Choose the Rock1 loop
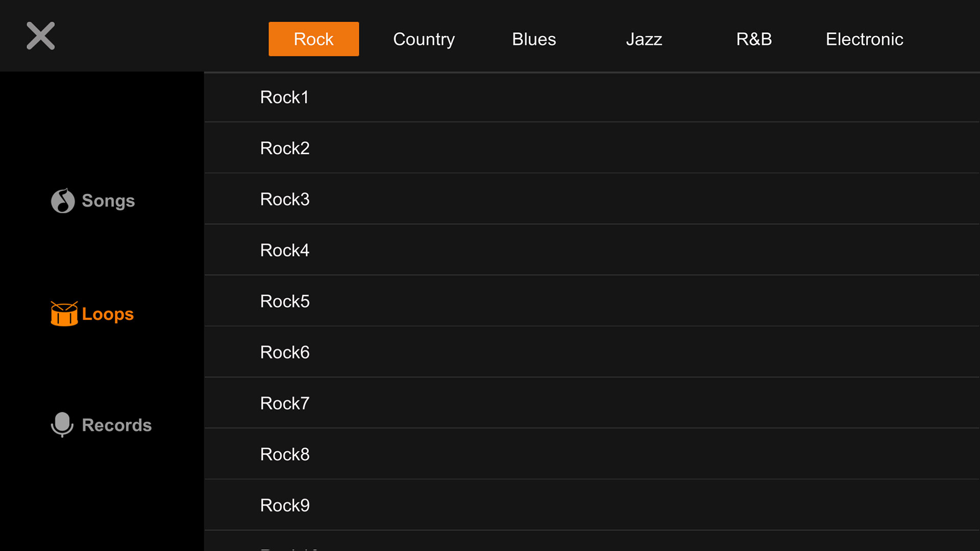Screen dimensions: 980x551 point(285,97)
